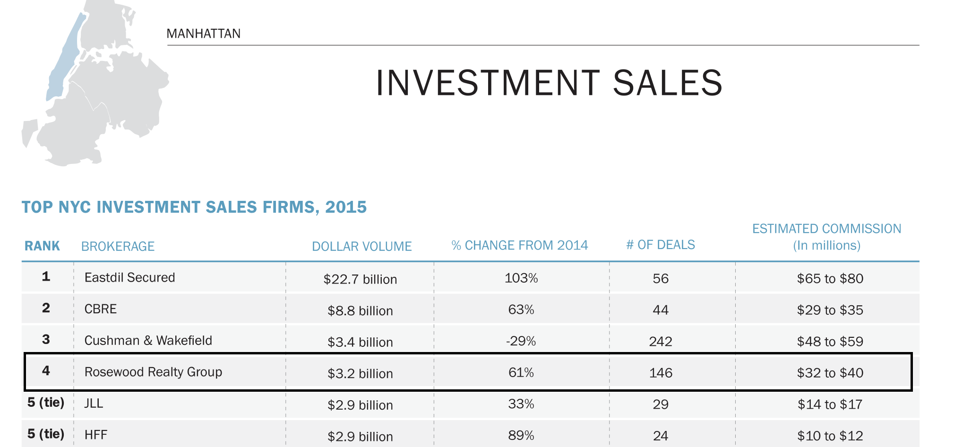The height and width of the screenshot is (447, 980).
Task: Click the CBRE brokerage name
Action: click(100, 309)
